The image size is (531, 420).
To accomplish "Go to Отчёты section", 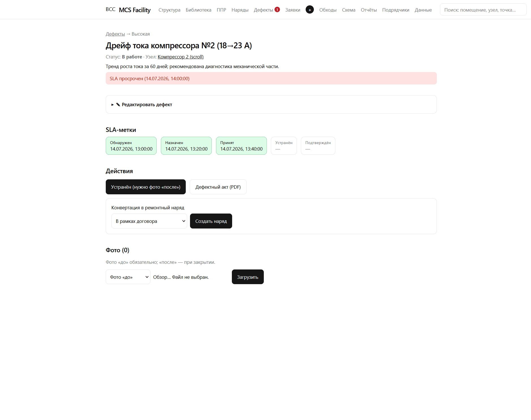I will pyautogui.click(x=369, y=10).
